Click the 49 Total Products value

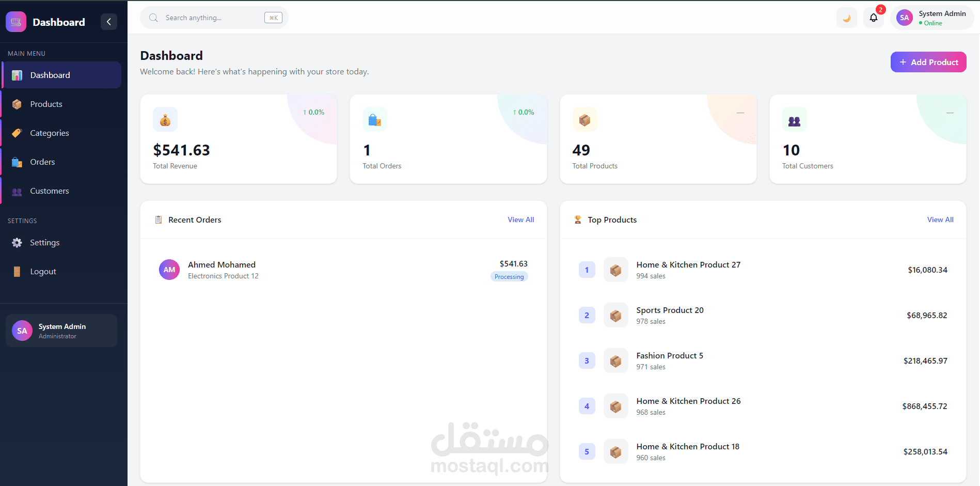coord(581,150)
